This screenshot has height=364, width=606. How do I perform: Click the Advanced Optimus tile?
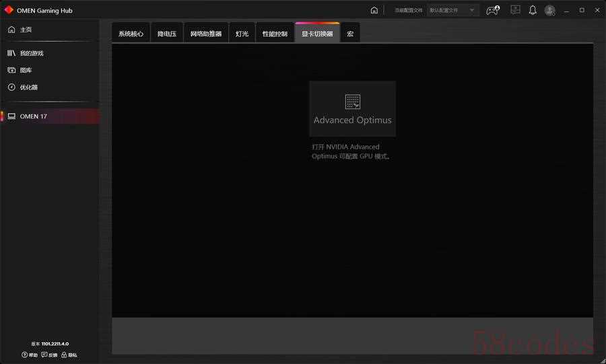pyautogui.click(x=352, y=108)
